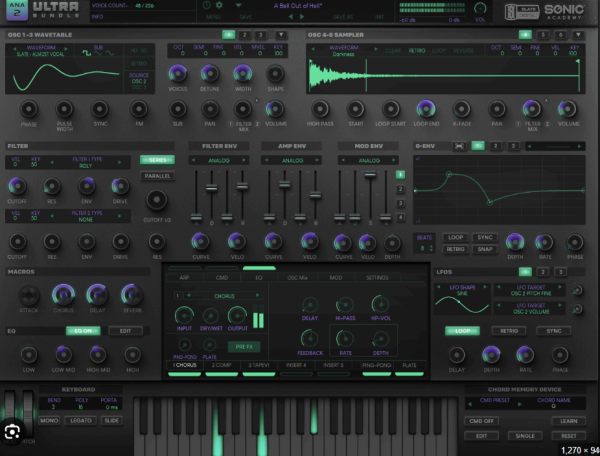Image resolution: width=600 pixels, height=456 pixels.
Task: Toggle the EQ ON switch
Action: 78,330
